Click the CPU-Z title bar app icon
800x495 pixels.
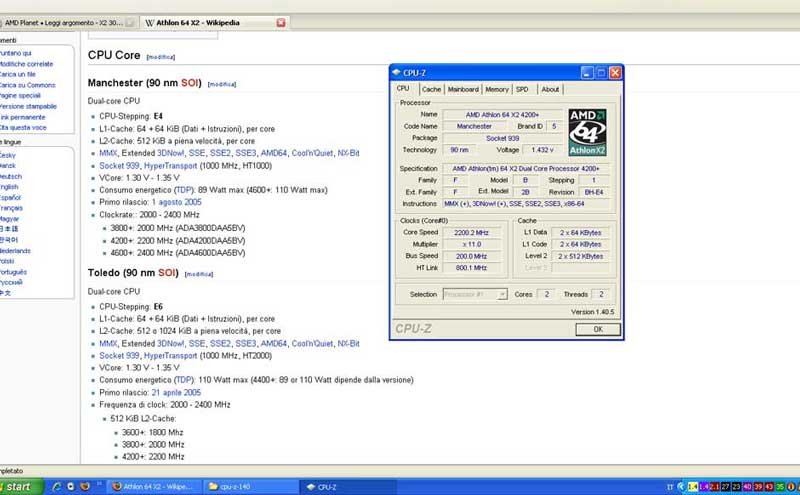[x=396, y=72]
